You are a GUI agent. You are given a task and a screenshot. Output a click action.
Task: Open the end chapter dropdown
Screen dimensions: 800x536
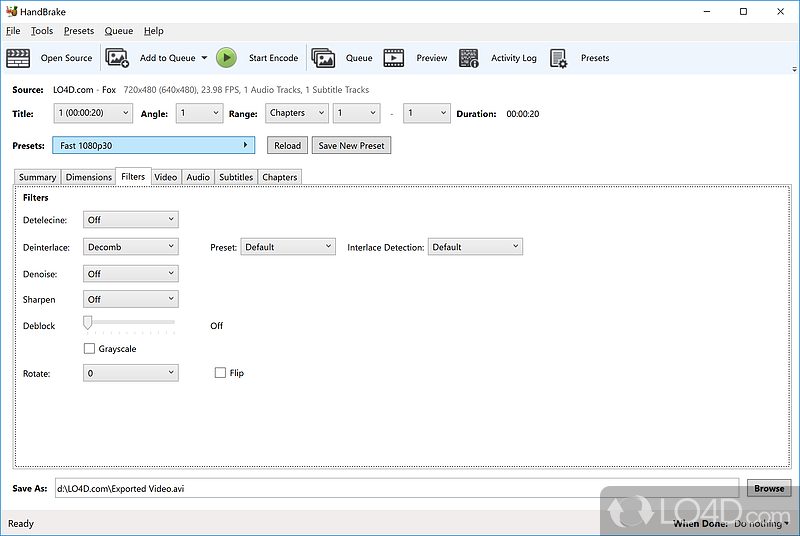pos(427,113)
